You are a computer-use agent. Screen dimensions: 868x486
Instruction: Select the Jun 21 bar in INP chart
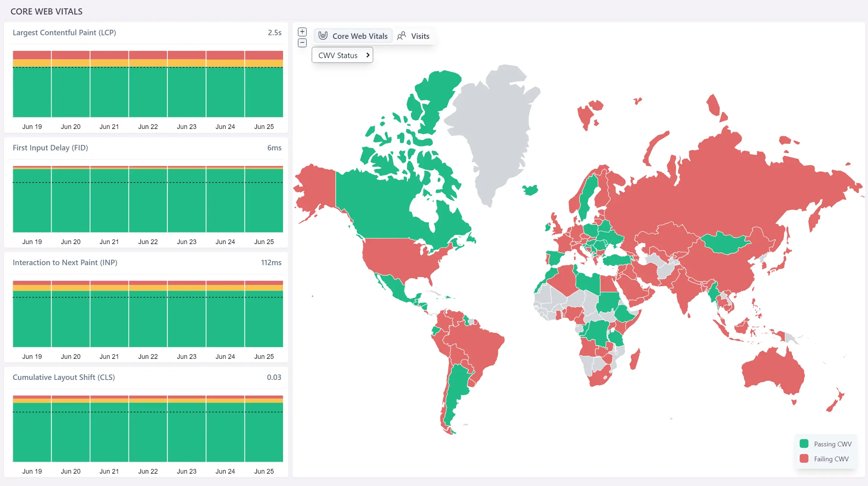click(109, 314)
